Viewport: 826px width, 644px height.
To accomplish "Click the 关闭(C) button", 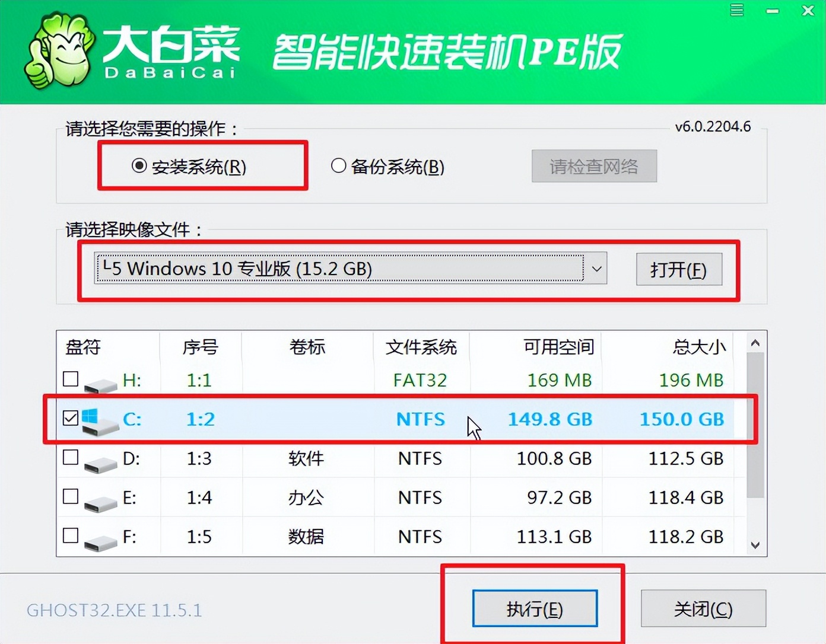I will (x=704, y=608).
